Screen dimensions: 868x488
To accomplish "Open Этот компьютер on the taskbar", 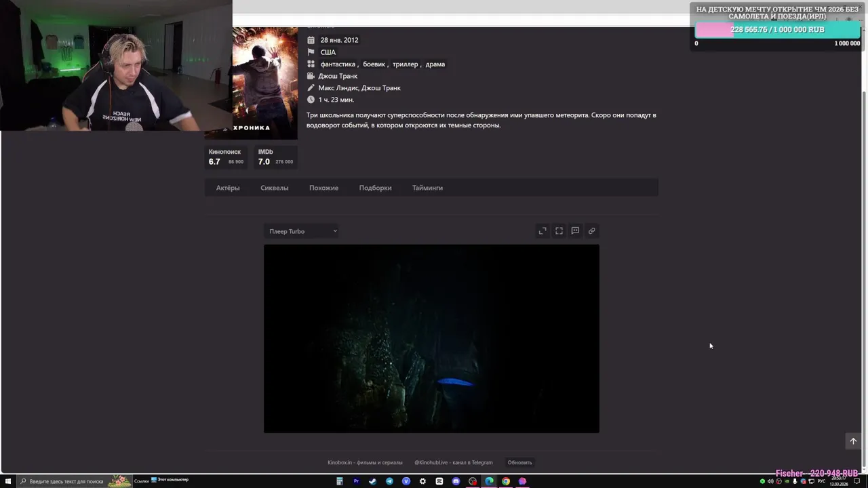I will (170, 480).
